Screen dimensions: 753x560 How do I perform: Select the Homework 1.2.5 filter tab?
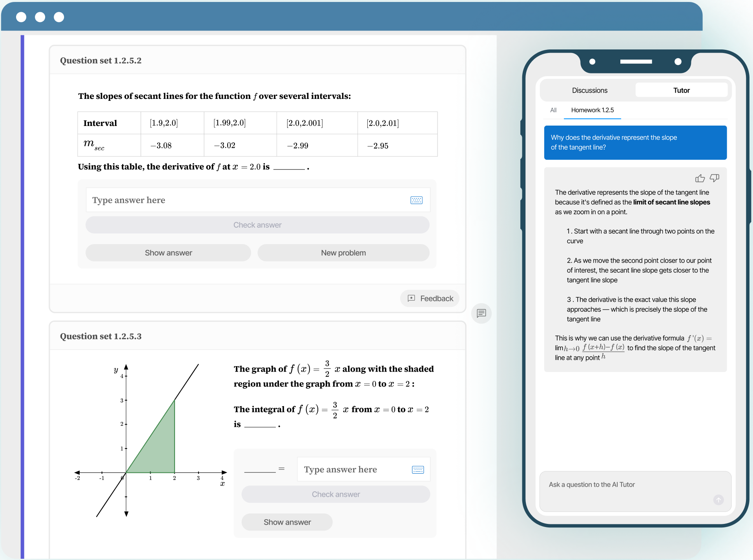592,110
